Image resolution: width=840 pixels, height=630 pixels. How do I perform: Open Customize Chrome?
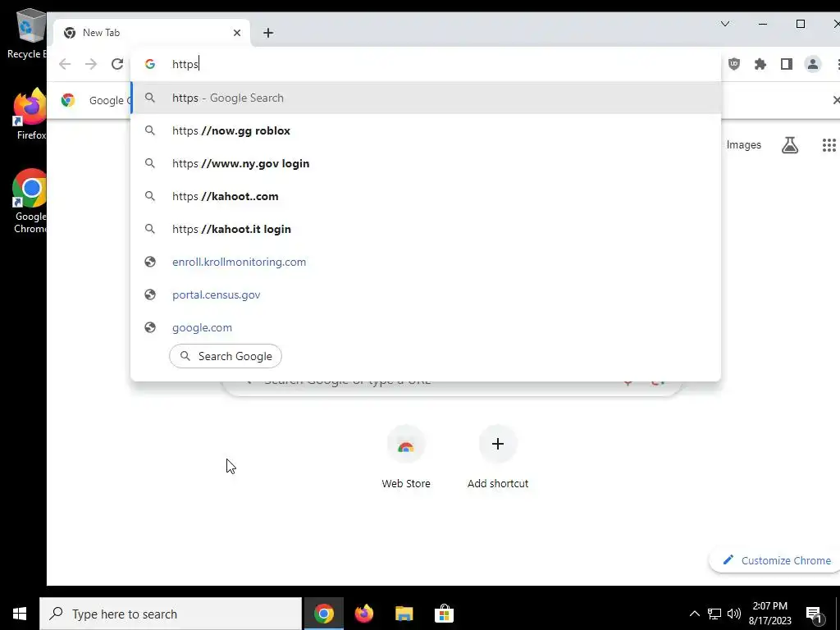tap(776, 560)
